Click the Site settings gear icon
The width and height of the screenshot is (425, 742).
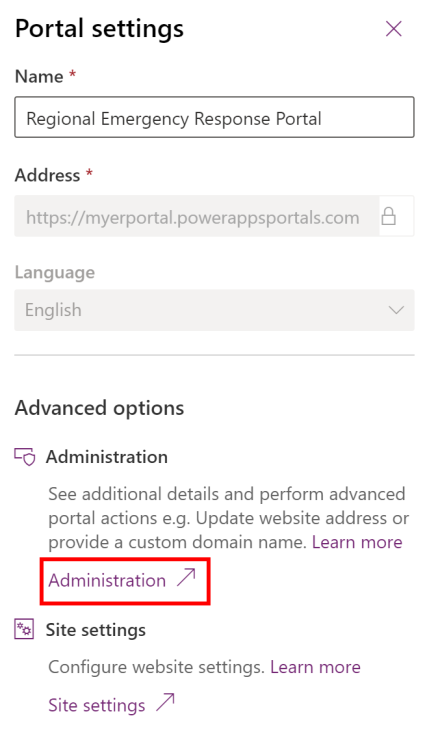[x=24, y=629]
